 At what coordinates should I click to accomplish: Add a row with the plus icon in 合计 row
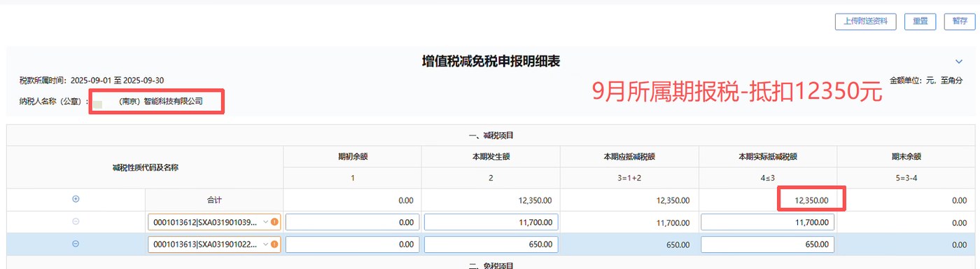(76, 199)
